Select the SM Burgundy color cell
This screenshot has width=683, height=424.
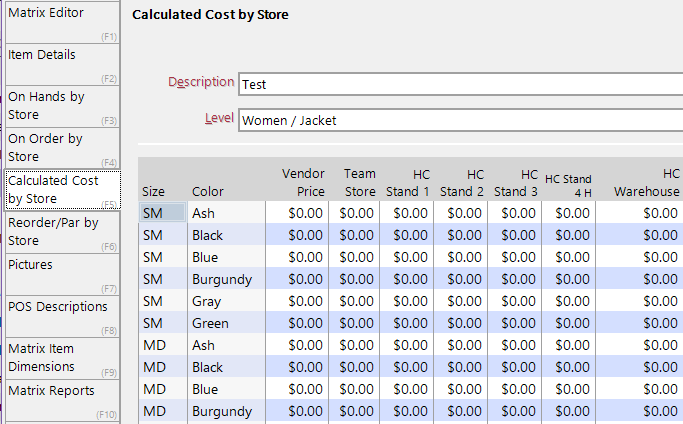tap(227, 279)
